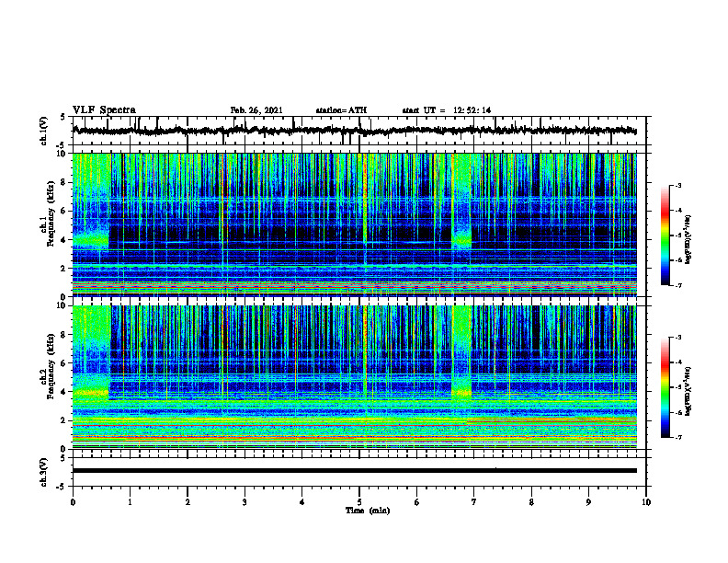Click the ch.1 PSD color scale bar
Image resolution: width=728 pixels, height=563 pixels.
coord(665,236)
